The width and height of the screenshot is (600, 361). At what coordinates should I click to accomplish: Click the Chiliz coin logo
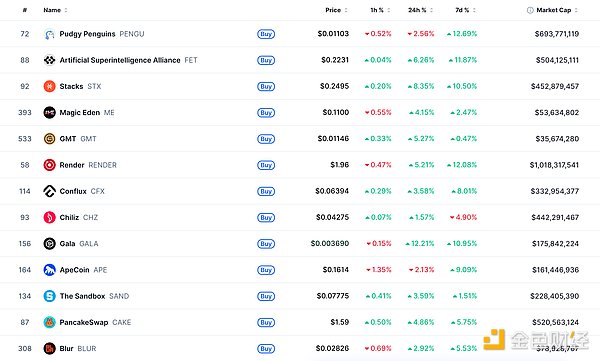[x=49, y=217]
